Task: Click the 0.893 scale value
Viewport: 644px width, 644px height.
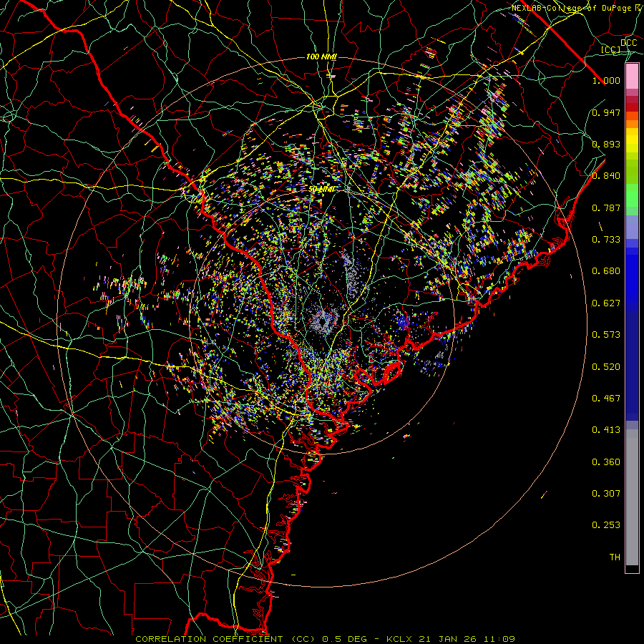Action: click(606, 144)
